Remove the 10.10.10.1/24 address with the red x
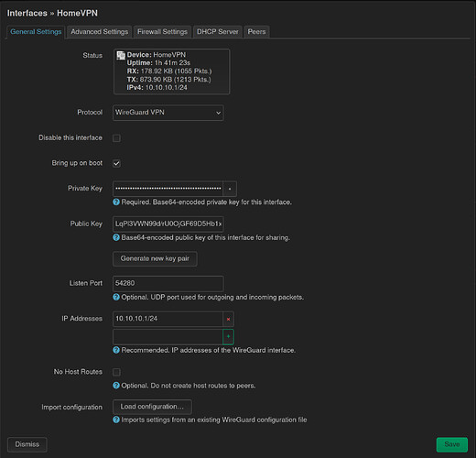The width and height of the screenshot is (476, 458). coord(228,319)
